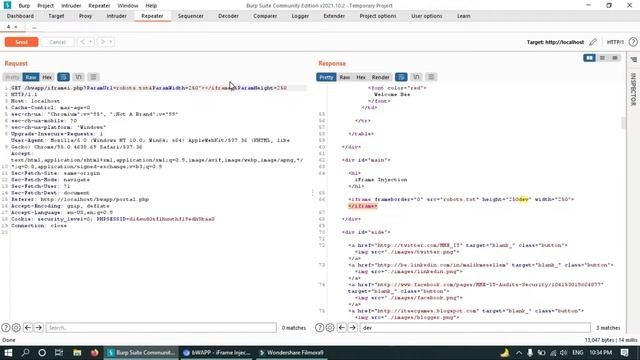640x360 pixels.
Task: Open Windows Start menu
Action: pyautogui.click(x=8, y=353)
